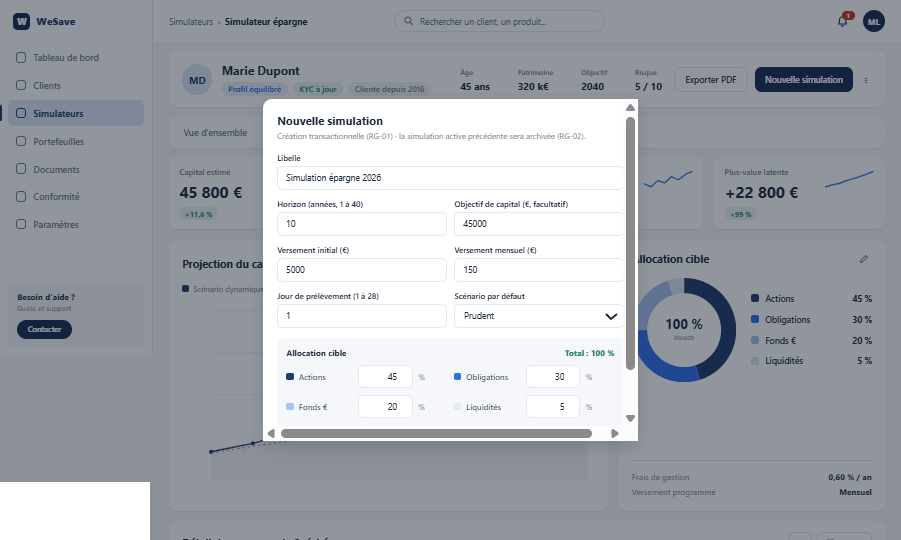The height and width of the screenshot is (540, 901).
Task: Open the three-dot client options menu
Action: [866, 80]
